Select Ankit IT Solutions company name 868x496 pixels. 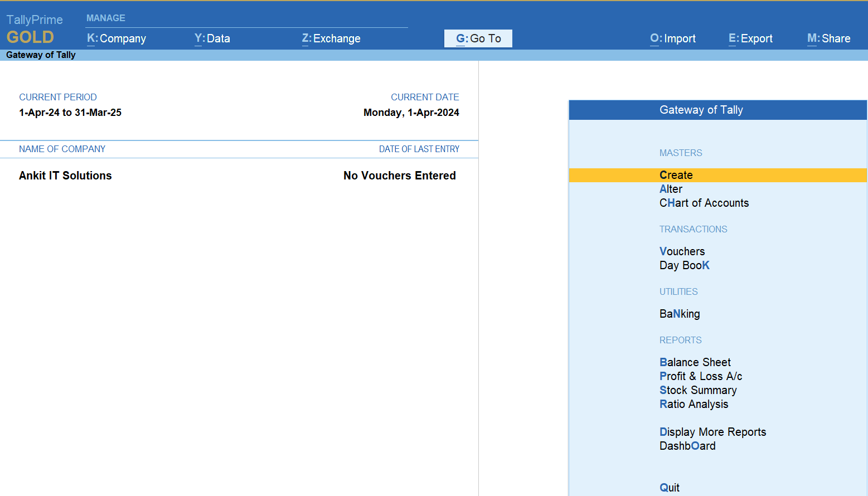click(65, 176)
